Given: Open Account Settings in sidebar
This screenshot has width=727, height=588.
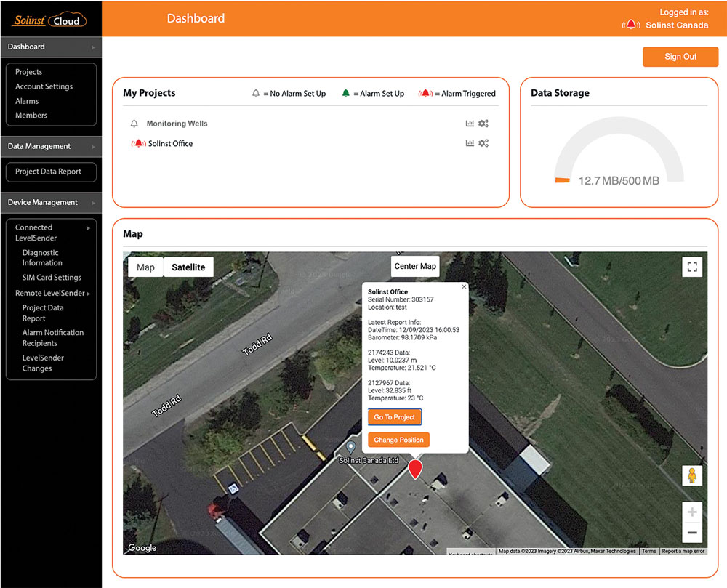Looking at the screenshot, I should click(x=44, y=86).
